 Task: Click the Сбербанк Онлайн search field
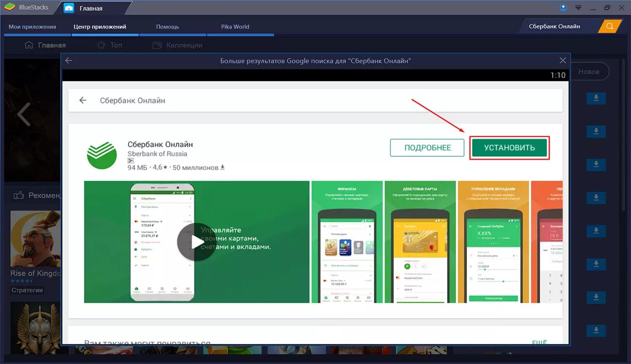558,26
